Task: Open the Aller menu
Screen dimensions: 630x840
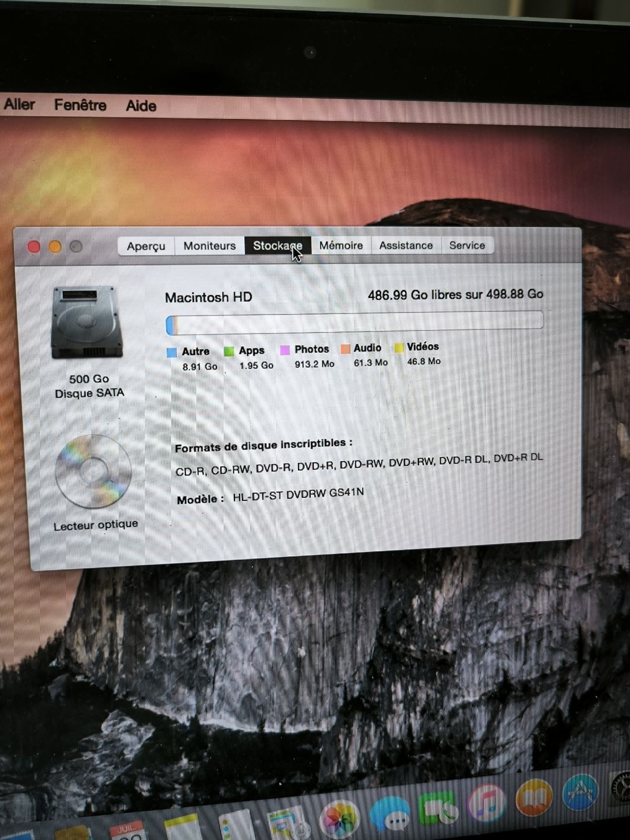Action: (x=19, y=104)
